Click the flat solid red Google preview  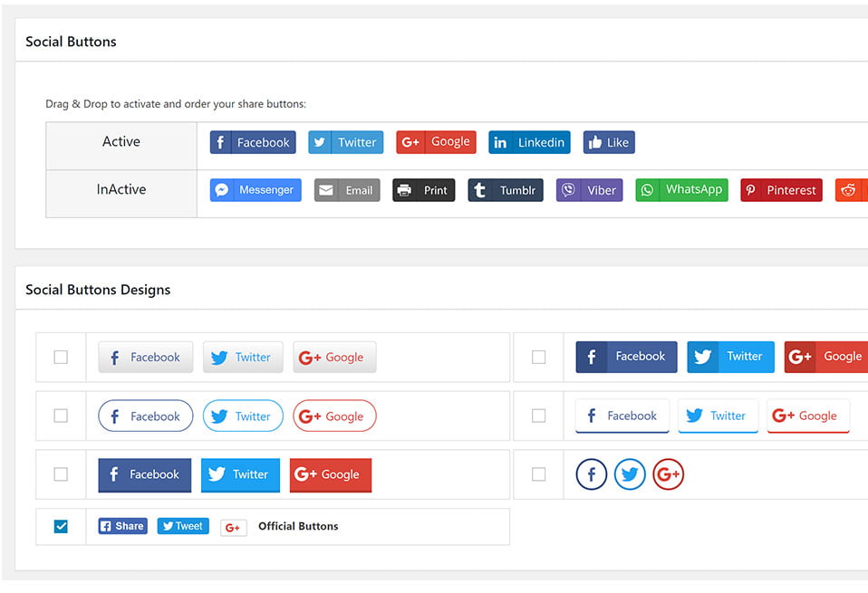tap(331, 475)
